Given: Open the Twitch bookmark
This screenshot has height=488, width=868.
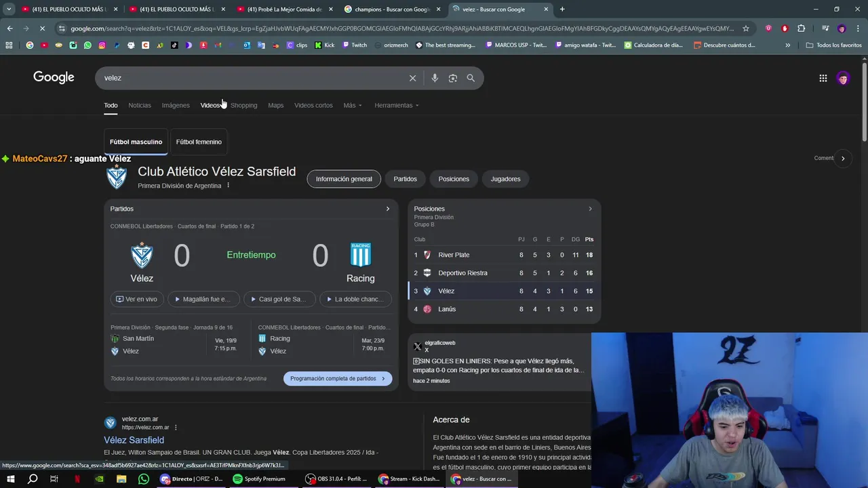Looking at the screenshot, I should click(355, 45).
